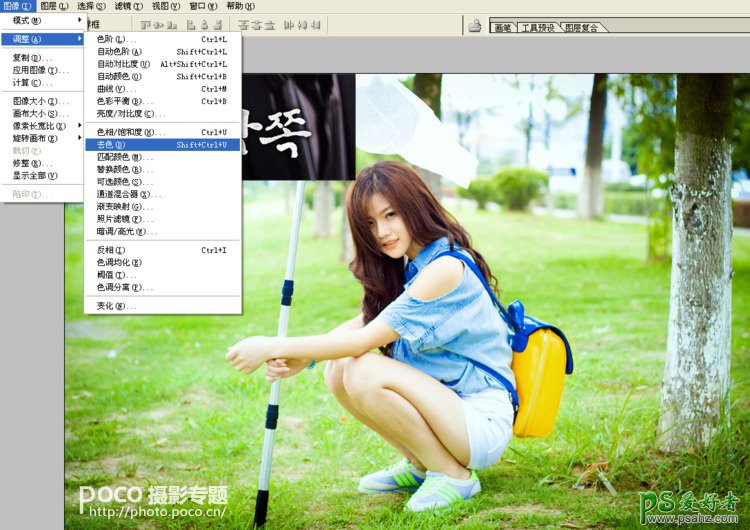Viewport: 750px width, 530px height.
Task: Select 去色 (Desaturate) from the menu
Action: [x=112, y=145]
